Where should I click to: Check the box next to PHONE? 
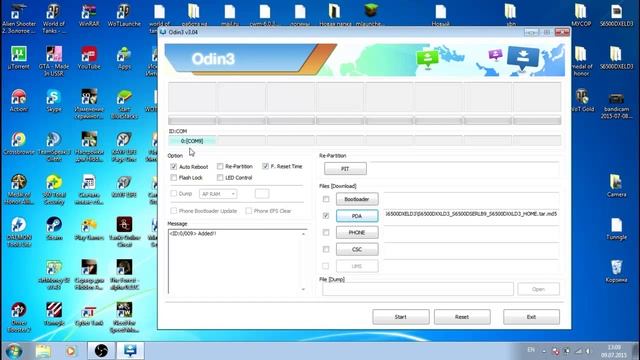326,232
